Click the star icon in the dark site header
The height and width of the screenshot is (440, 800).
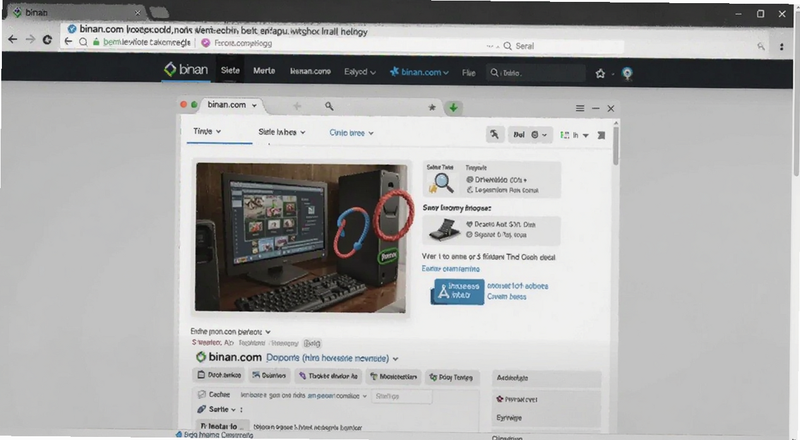(x=600, y=74)
